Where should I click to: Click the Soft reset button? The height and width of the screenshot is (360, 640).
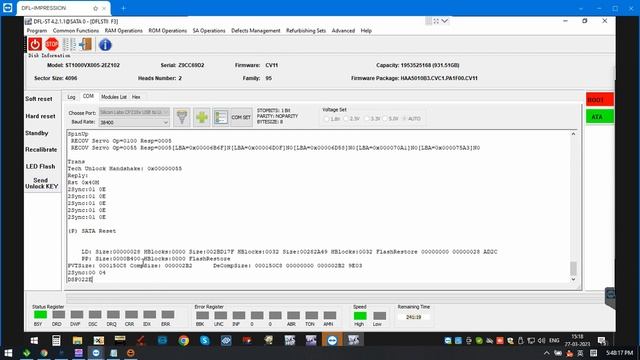click(x=39, y=99)
